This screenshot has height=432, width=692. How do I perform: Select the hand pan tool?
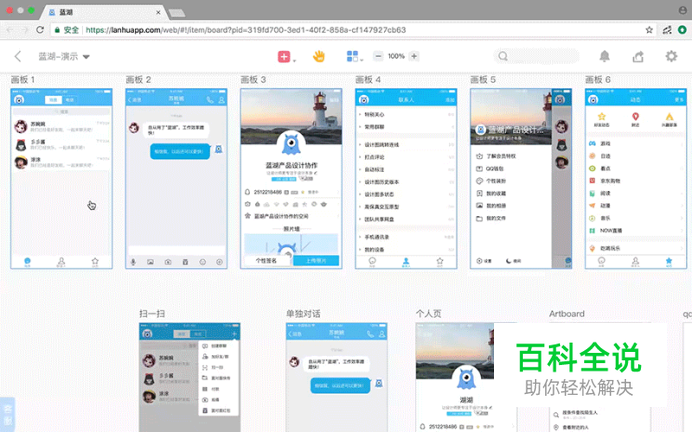point(319,56)
